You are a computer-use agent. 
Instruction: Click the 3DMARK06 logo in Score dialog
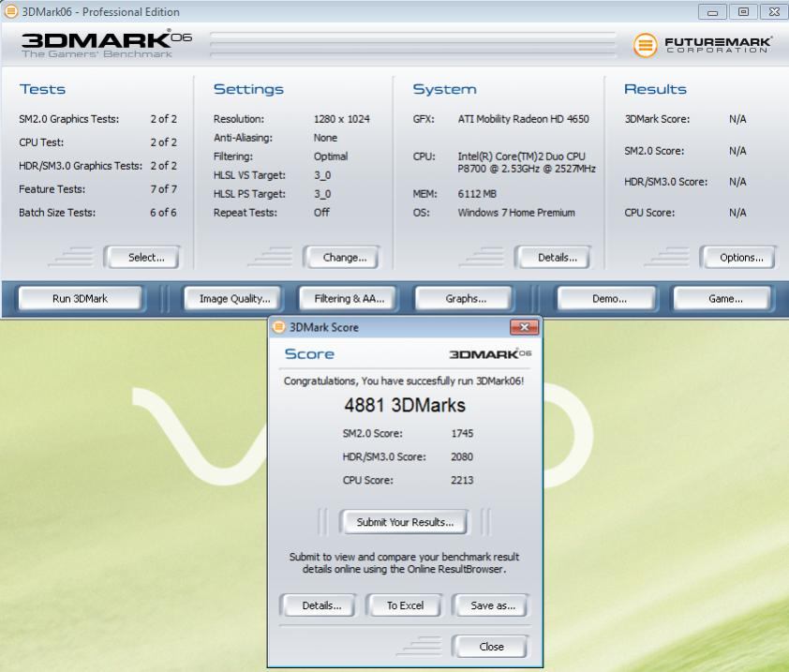(x=490, y=354)
